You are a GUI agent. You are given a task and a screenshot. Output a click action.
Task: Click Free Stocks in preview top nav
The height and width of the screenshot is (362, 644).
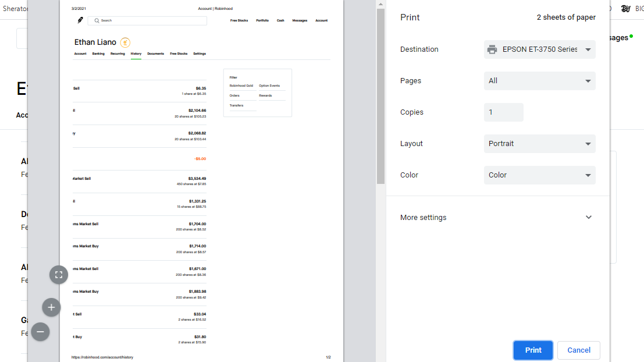[x=239, y=20]
